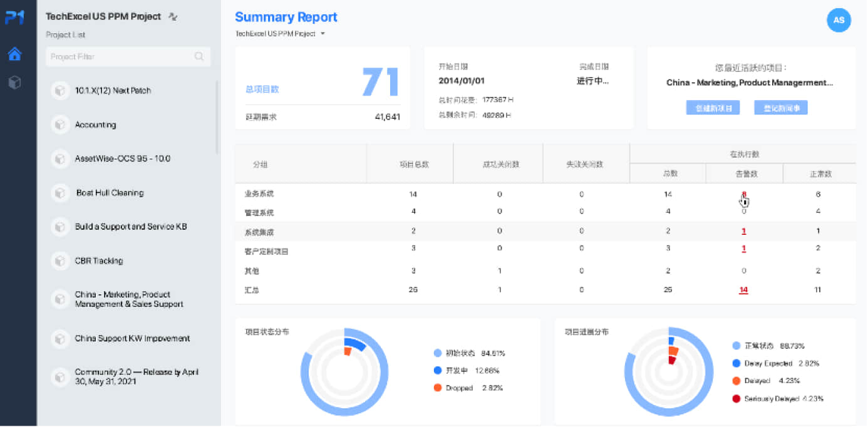The width and height of the screenshot is (868, 427).
Task: Click the 分组 column header
Action: point(260,164)
